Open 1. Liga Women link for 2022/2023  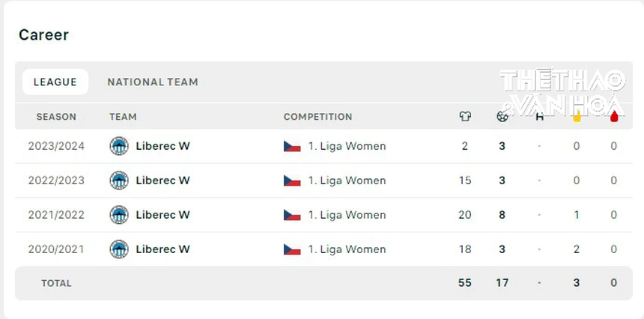tap(347, 180)
